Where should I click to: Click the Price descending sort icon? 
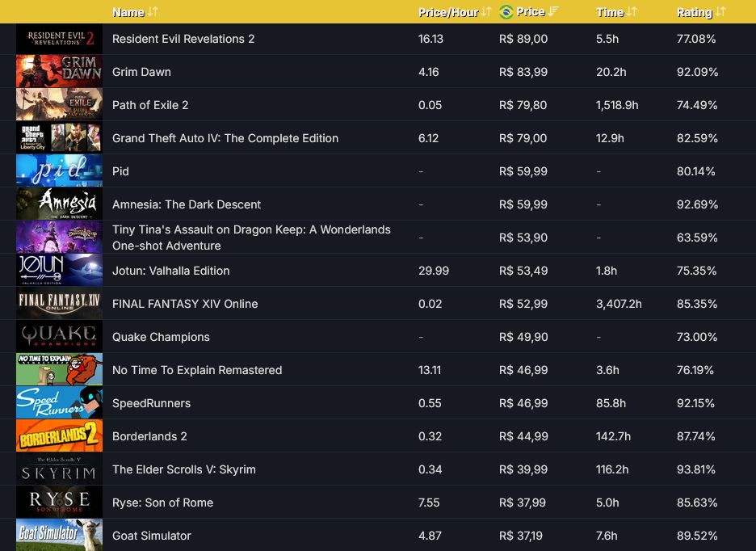pyautogui.click(x=553, y=11)
